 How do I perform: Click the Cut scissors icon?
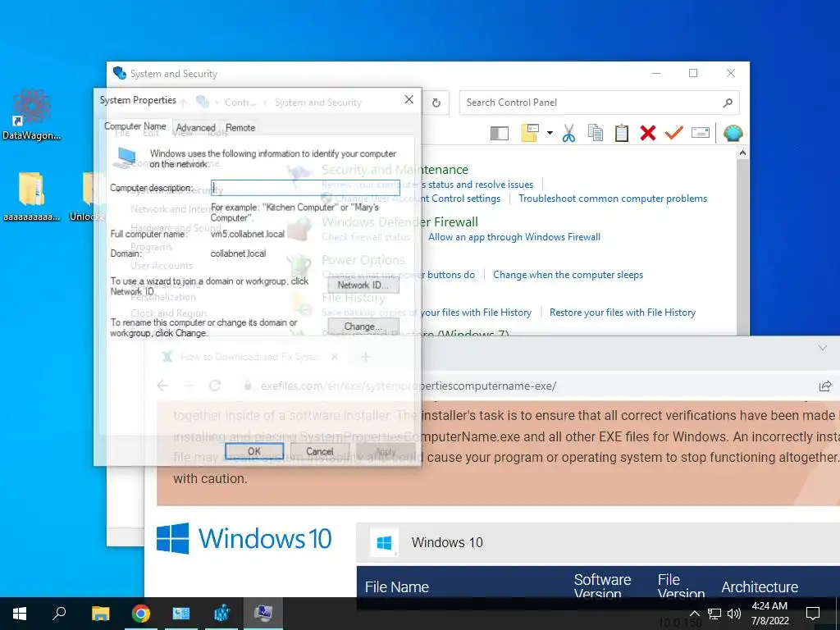pyautogui.click(x=568, y=133)
